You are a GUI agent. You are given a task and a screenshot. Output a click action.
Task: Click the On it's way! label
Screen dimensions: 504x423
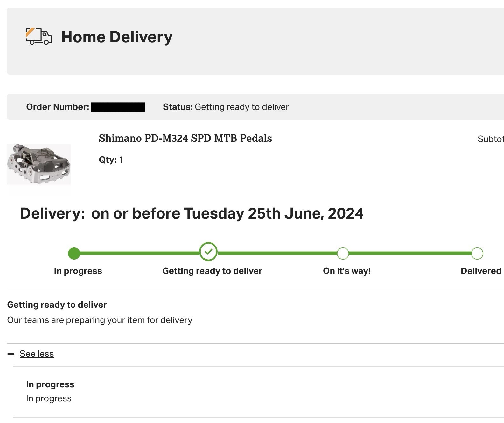tap(347, 271)
